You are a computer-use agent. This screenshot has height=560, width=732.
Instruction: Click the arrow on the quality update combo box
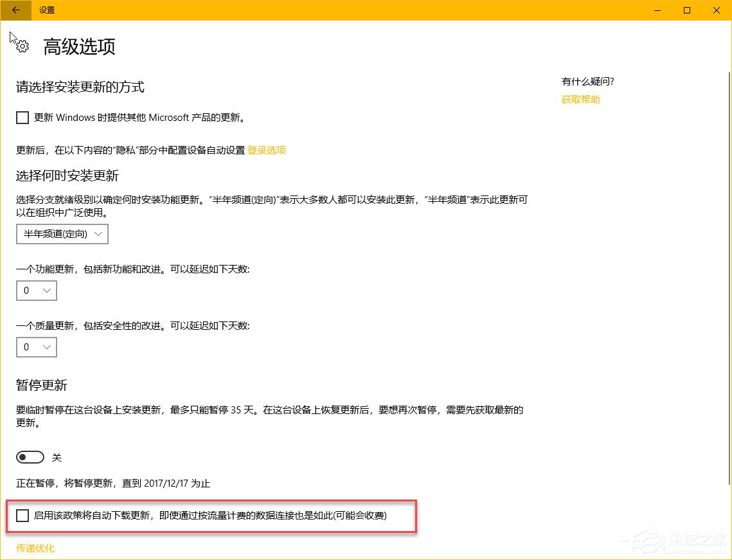[48, 347]
